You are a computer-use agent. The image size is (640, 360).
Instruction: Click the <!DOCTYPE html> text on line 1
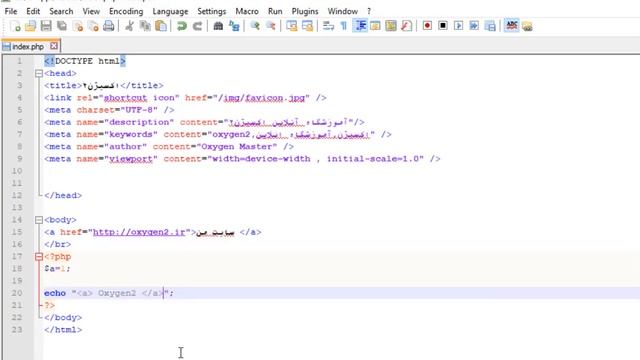[x=85, y=61]
